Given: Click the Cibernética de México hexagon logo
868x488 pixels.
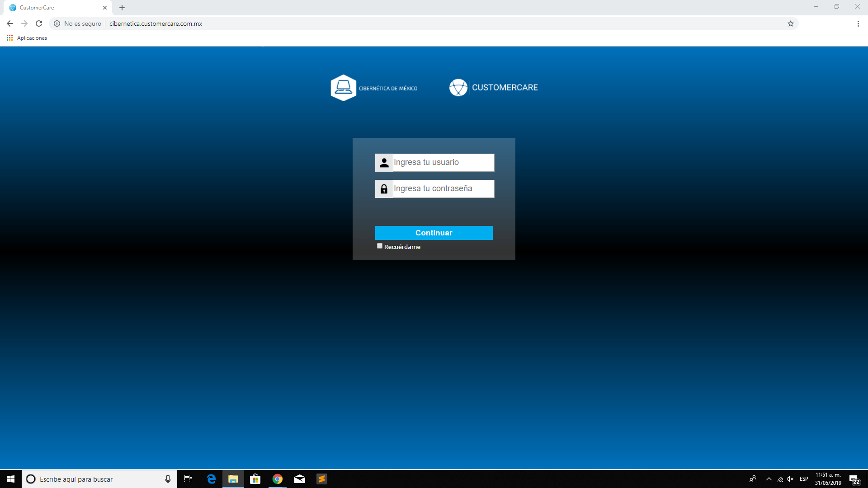Looking at the screenshot, I should tap(344, 88).
